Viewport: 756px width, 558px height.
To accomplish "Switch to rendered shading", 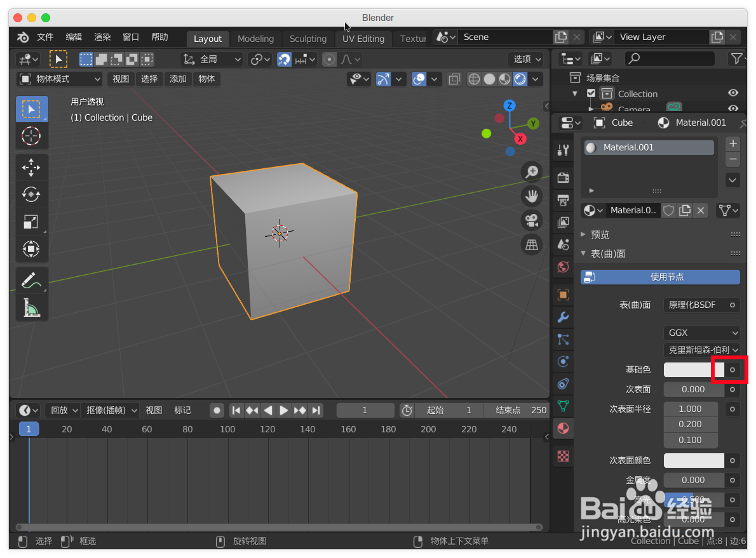I will [520, 79].
